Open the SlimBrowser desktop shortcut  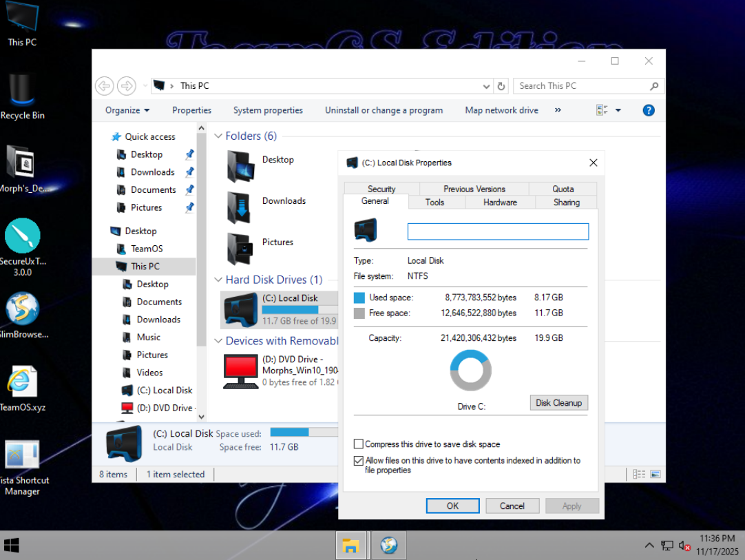(x=22, y=309)
